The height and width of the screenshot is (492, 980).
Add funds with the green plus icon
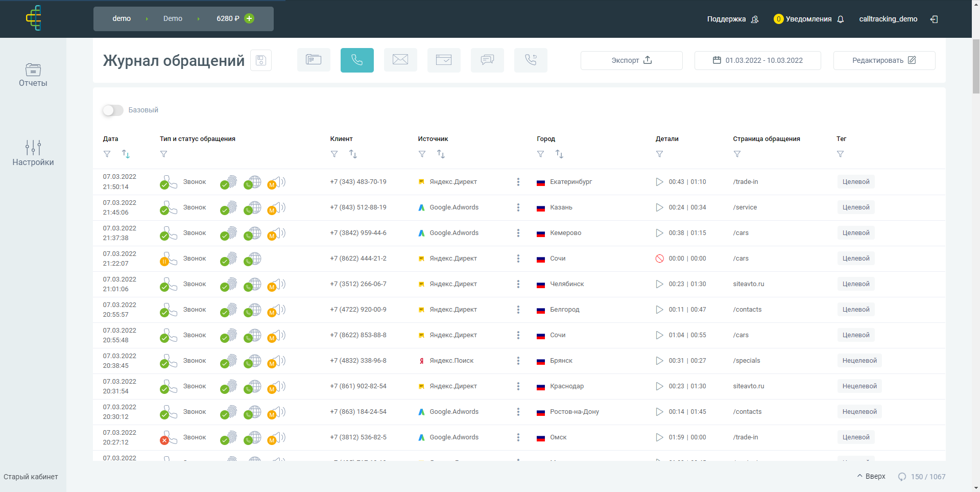(249, 18)
